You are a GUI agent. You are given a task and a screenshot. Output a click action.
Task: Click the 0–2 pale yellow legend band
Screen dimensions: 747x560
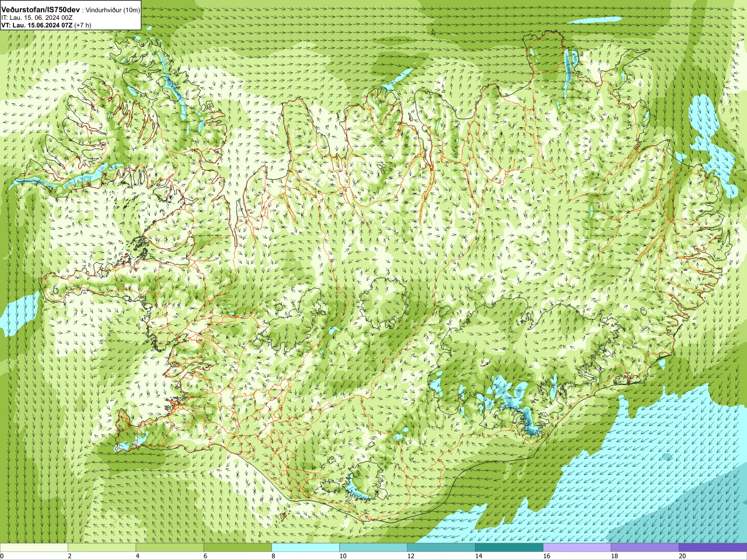[34, 548]
